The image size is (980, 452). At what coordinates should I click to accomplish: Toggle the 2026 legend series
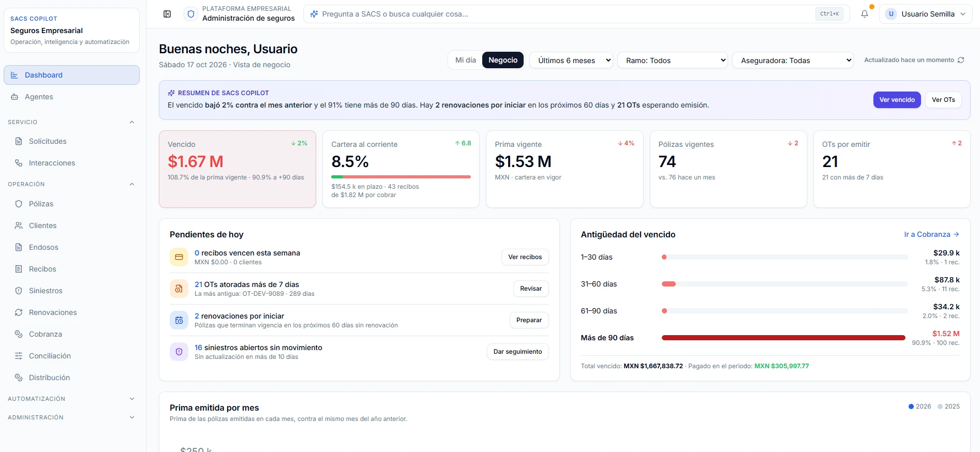[x=920, y=406]
